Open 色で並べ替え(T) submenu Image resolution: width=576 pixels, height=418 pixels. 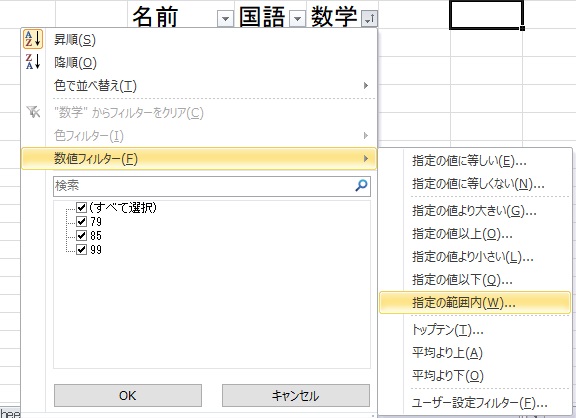pos(199,86)
